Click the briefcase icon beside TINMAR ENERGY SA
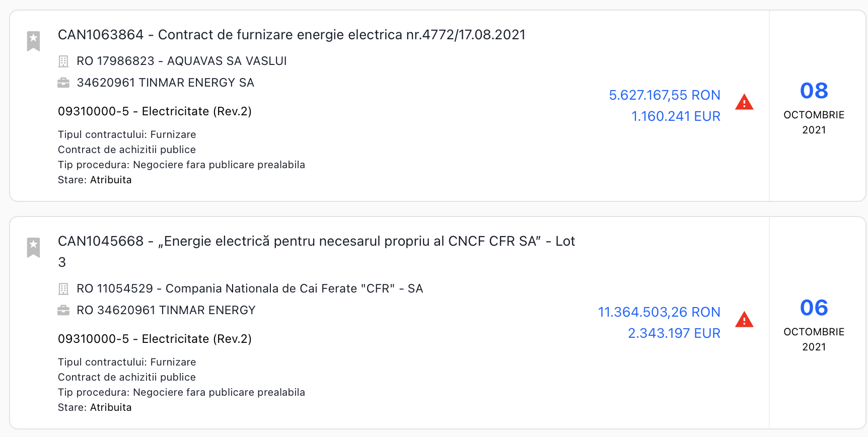 point(63,83)
